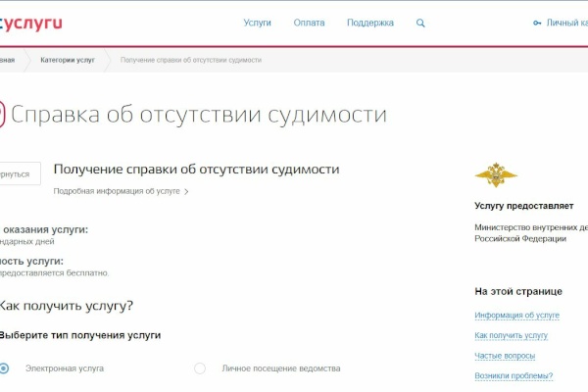
Task: Click Выберите тип получения услуги text
Action: coord(80,335)
